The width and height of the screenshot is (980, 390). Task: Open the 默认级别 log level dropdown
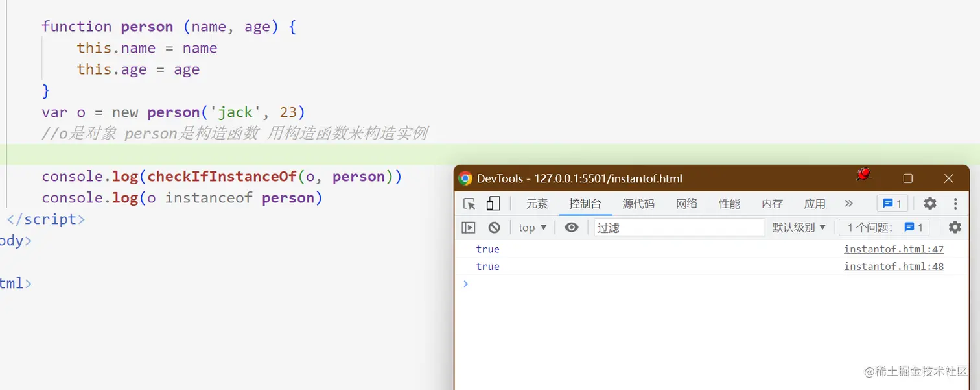(799, 227)
